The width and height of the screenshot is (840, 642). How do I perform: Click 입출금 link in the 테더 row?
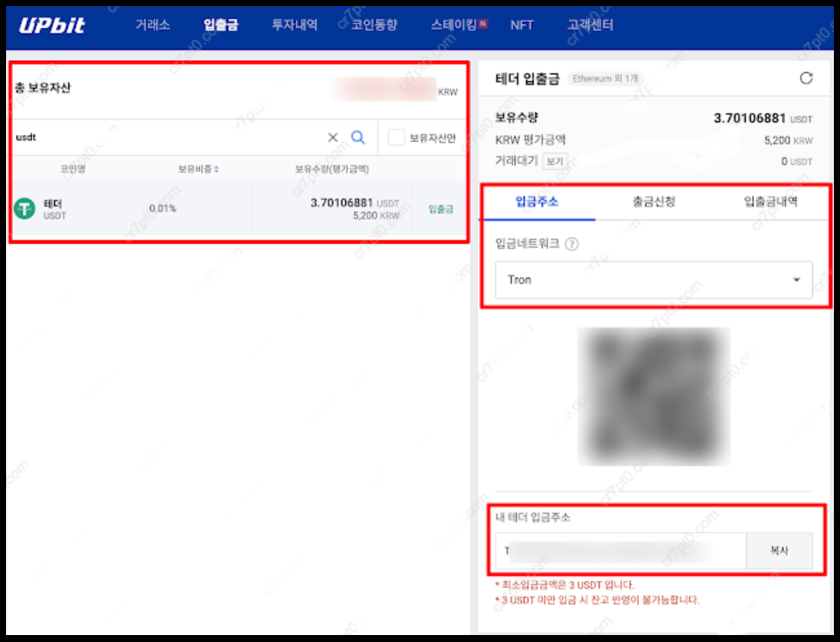[x=441, y=209]
